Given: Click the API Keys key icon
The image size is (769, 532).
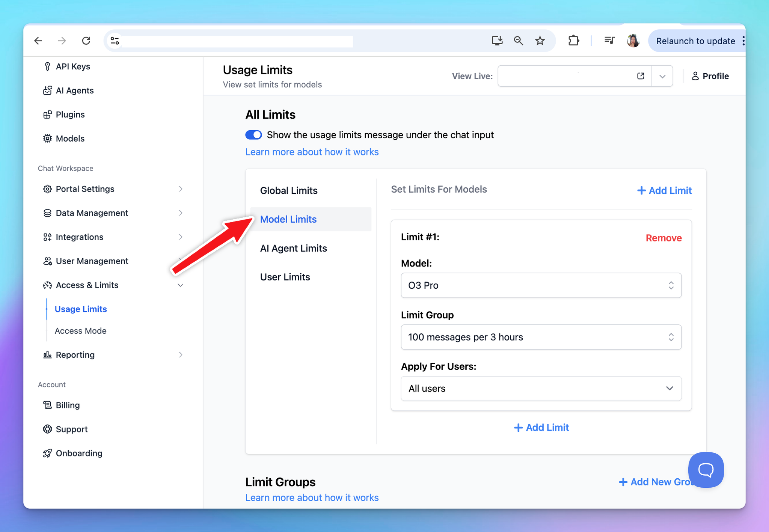Looking at the screenshot, I should 47,66.
